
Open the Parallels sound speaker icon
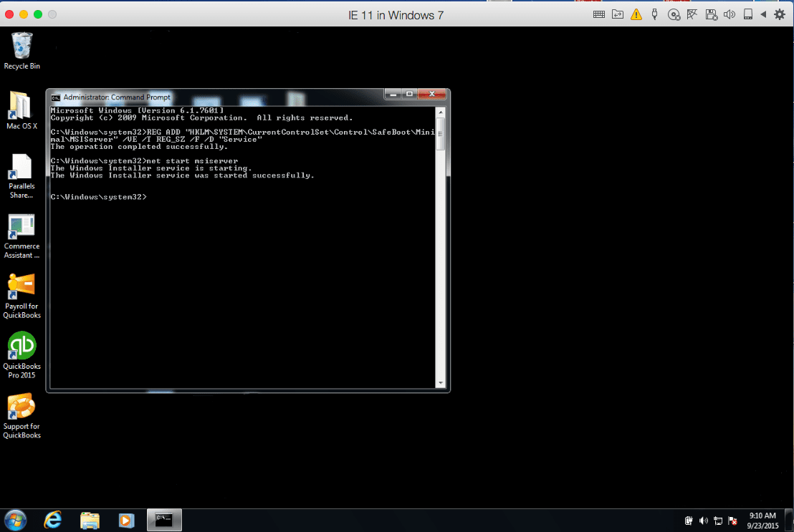(730, 14)
